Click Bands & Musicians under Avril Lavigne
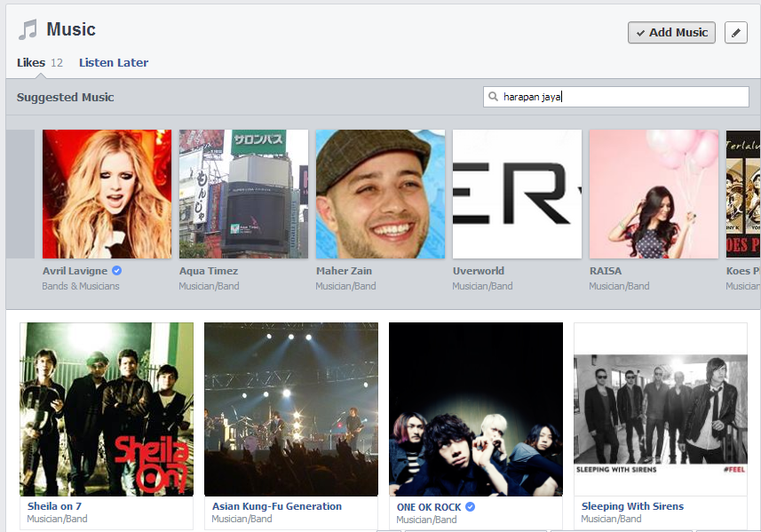 (x=81, y=286)
